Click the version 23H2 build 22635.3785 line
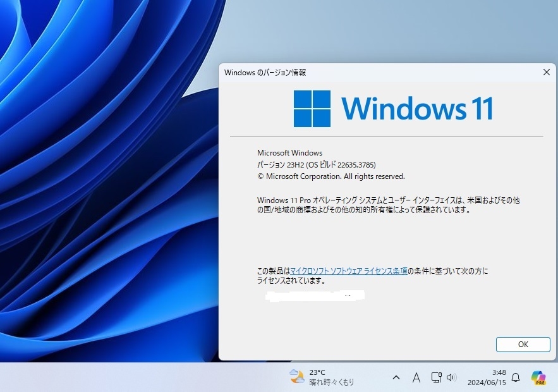Viewport: 558px width, 392px height. 317,164
